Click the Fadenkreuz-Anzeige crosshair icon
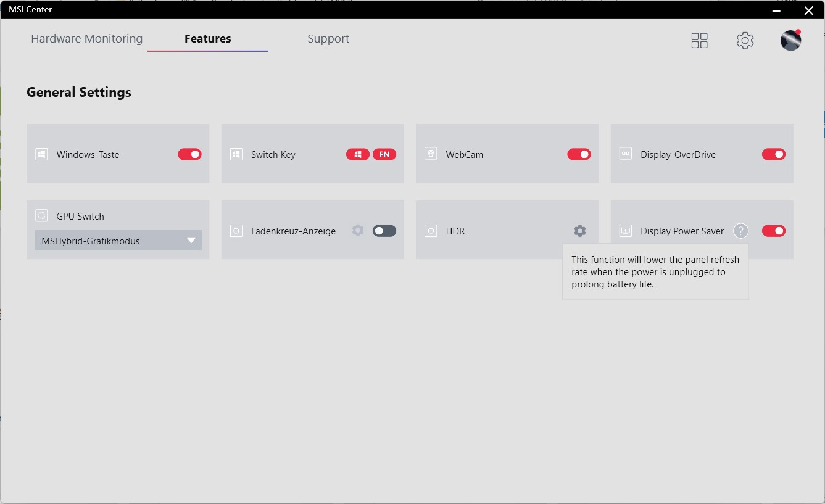This screenshot has height=504, width=825. pos(236,231)
